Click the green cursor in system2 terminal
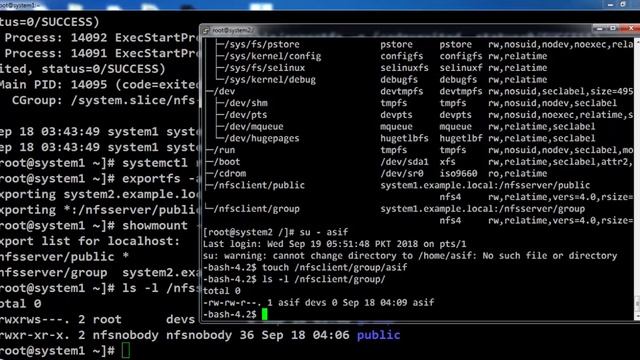 pos(264,314)
